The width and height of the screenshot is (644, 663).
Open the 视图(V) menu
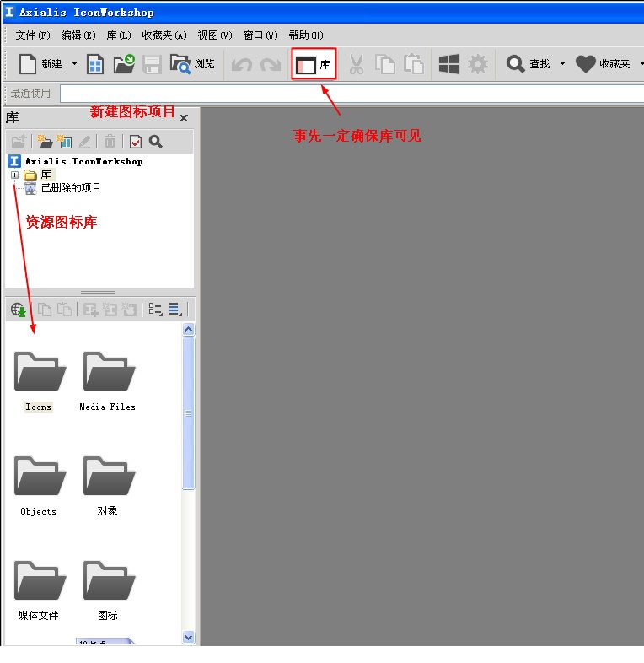(x=215, y=35)
